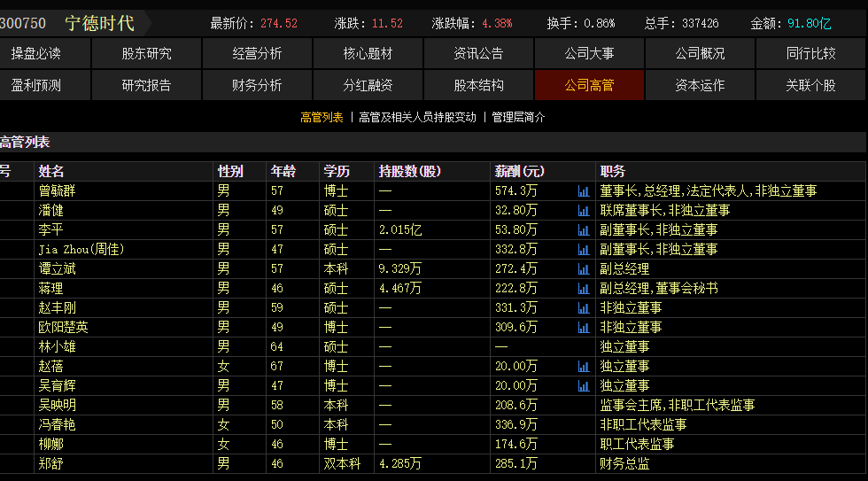Click the 高管列表 section title bar
The image size is (868, 481).
(x=433, y=143)
